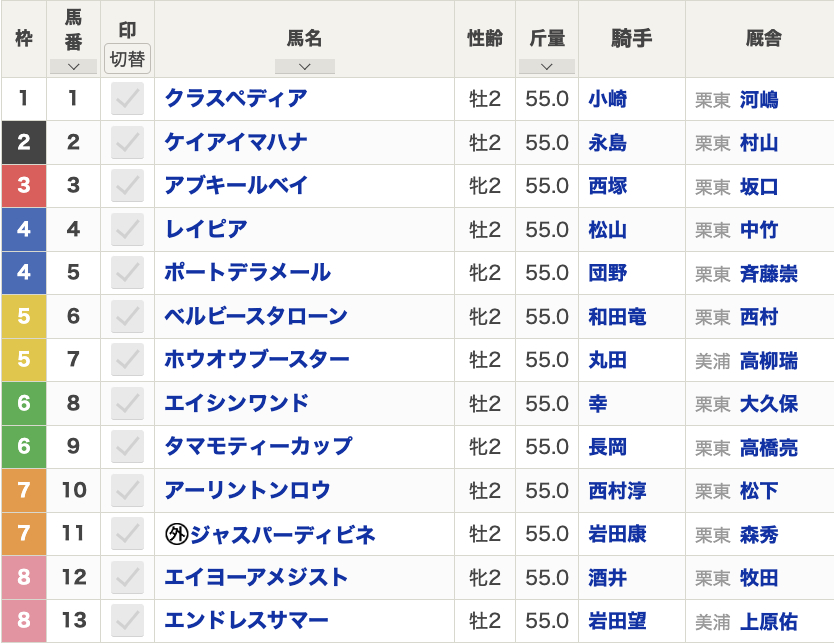Toggle mark checkbox for エイシンワンド
834x644 pixels.
127,403
